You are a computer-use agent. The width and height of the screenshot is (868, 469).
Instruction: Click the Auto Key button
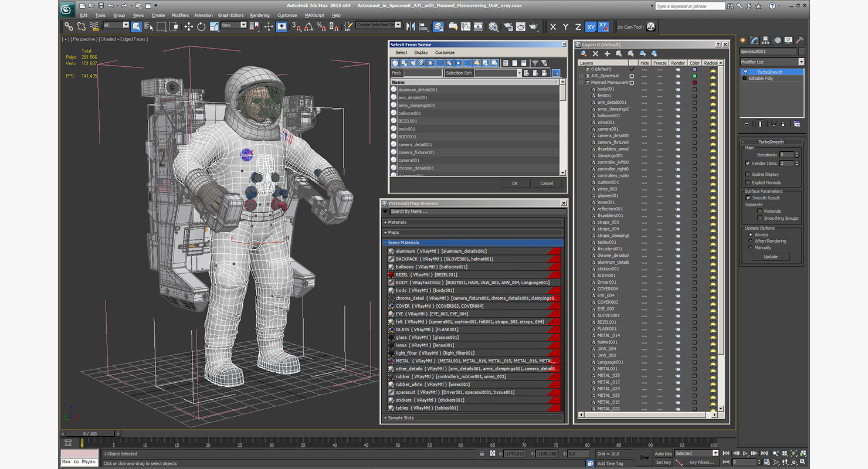pos(663,453)
